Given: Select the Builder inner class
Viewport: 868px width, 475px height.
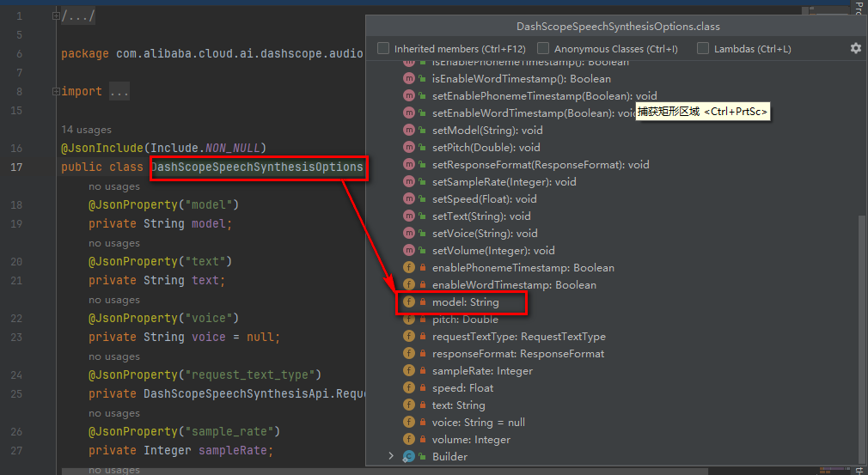Looking at the screenshot, I should tap(449, 457).
